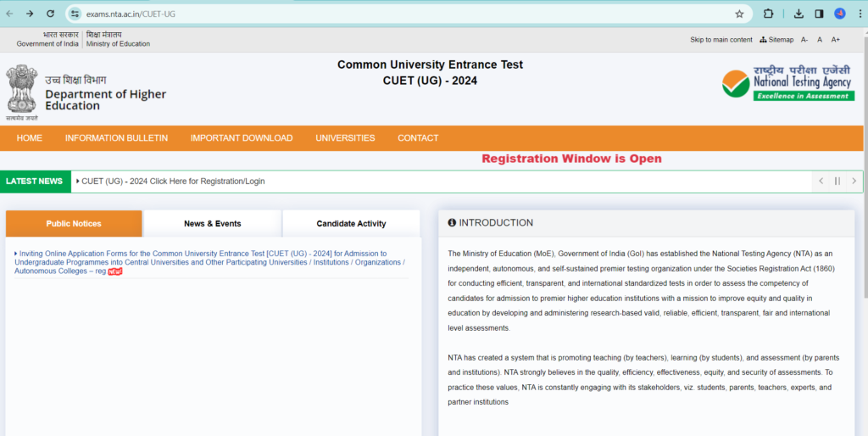This screenshot has width=868, height=436.
Task: Decrease font size with A- button
Action: point(804,40)
